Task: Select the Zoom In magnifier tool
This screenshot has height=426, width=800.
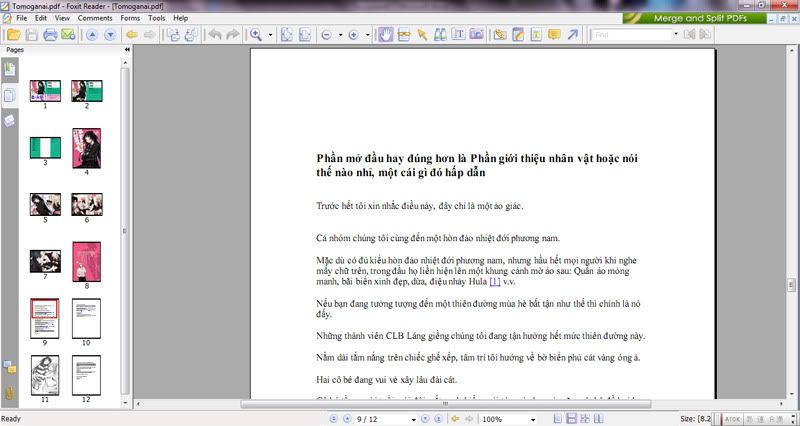Action: pos(255,35)
